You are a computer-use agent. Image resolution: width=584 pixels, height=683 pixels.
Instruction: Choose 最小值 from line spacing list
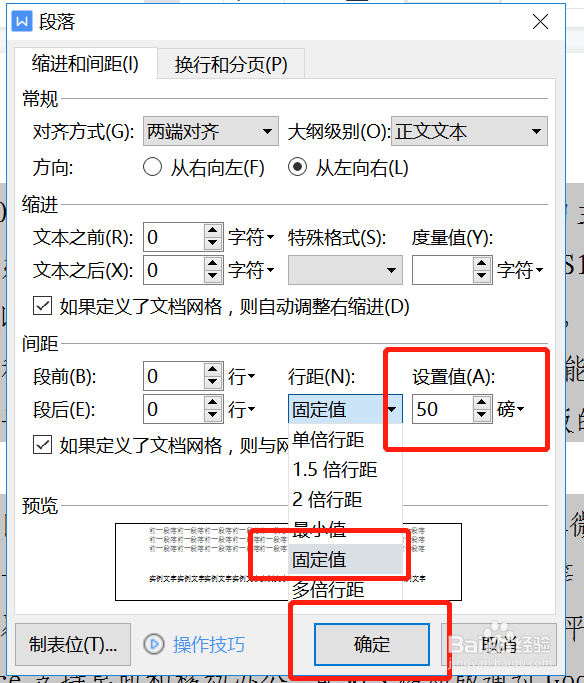pos(345,529)
